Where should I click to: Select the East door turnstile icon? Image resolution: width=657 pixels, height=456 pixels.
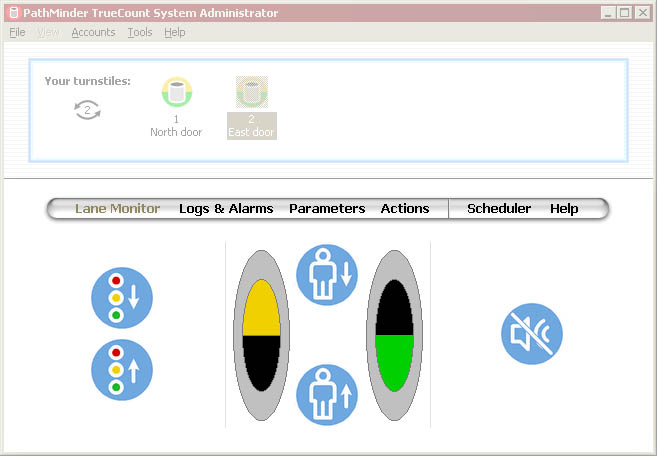(251, 93)
